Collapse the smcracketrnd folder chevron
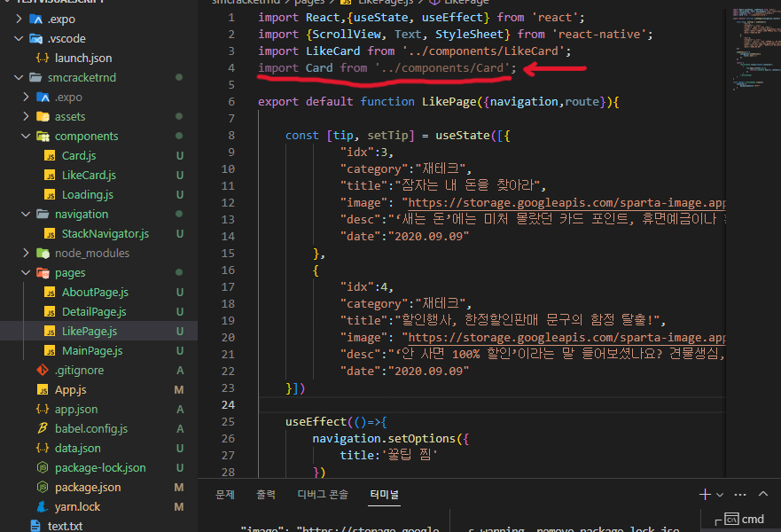This screenshot has height=532, width=781. click(19, 77)
